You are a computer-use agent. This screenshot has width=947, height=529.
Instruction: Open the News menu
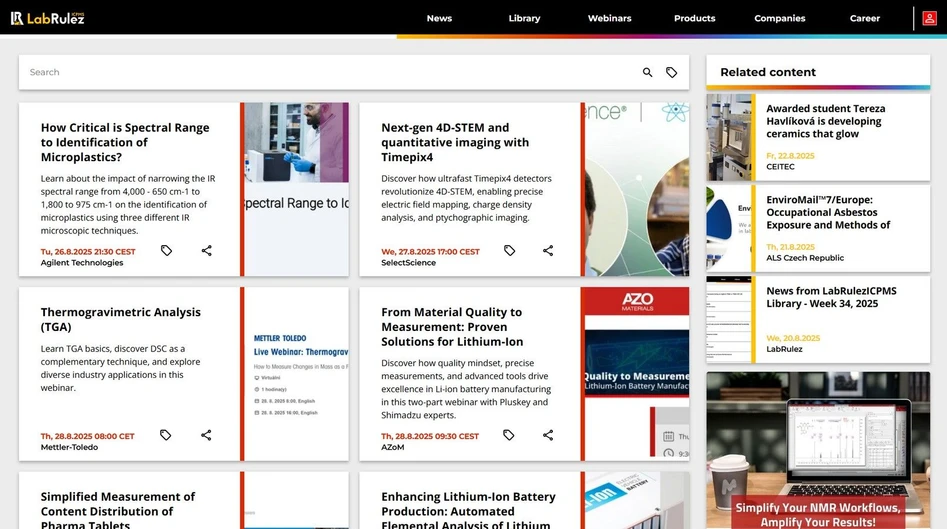tap(439, 18)
